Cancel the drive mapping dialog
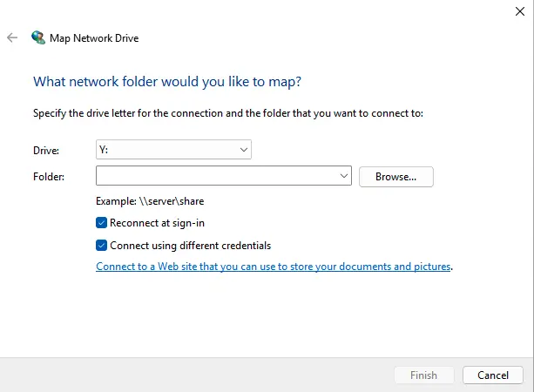Image resolution: width=534 pixels, height=392 pixels. point(492,375)
